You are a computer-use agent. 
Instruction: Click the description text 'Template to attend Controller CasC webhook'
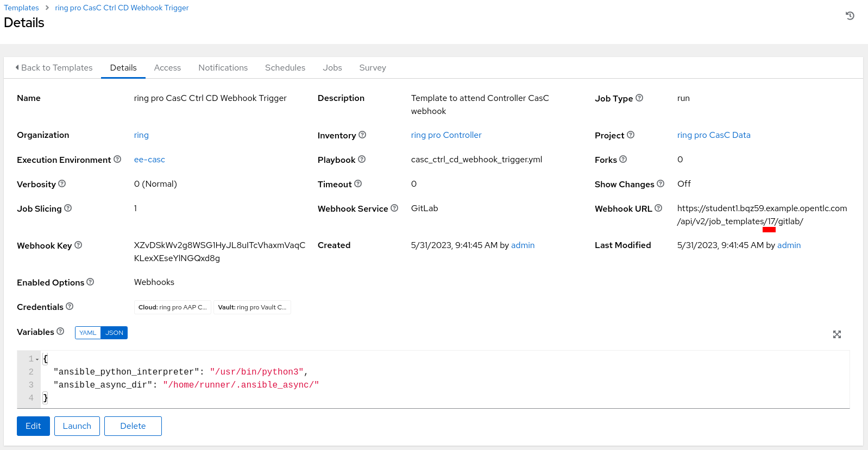coord(480,105)
